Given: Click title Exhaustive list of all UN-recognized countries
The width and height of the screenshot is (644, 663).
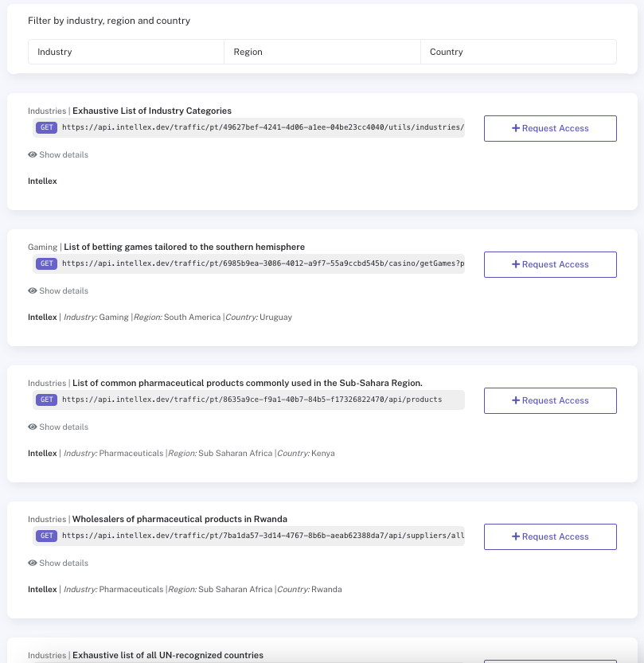Looking at the screenshot, I should [x=168, y=655].
